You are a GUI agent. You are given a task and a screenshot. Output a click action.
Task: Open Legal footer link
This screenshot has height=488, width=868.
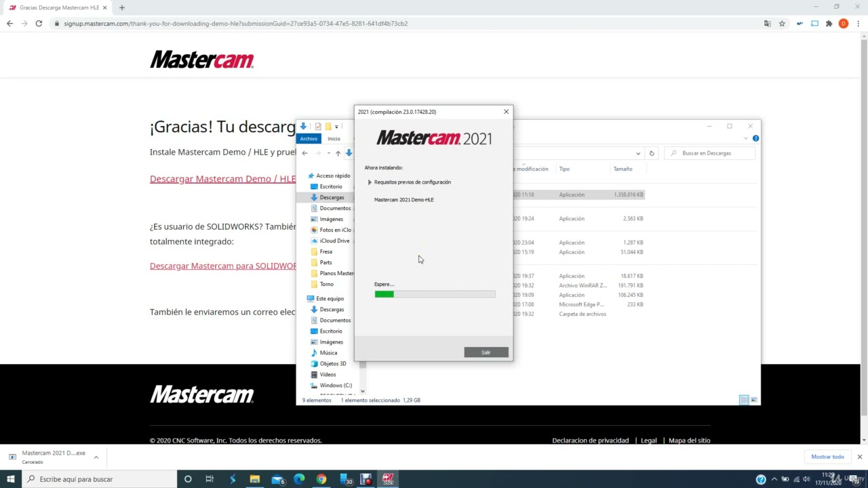(x=649, y=441)
